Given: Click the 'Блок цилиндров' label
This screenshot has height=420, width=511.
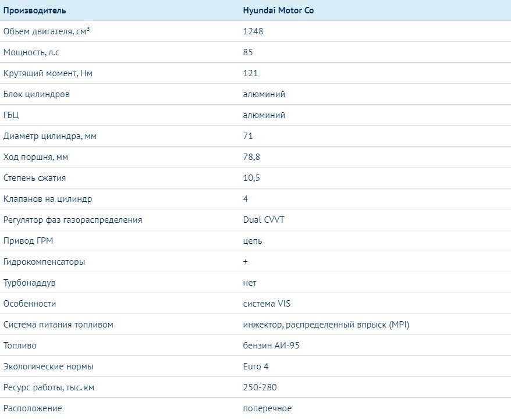Looking at the screenshot, I should 37,94.
